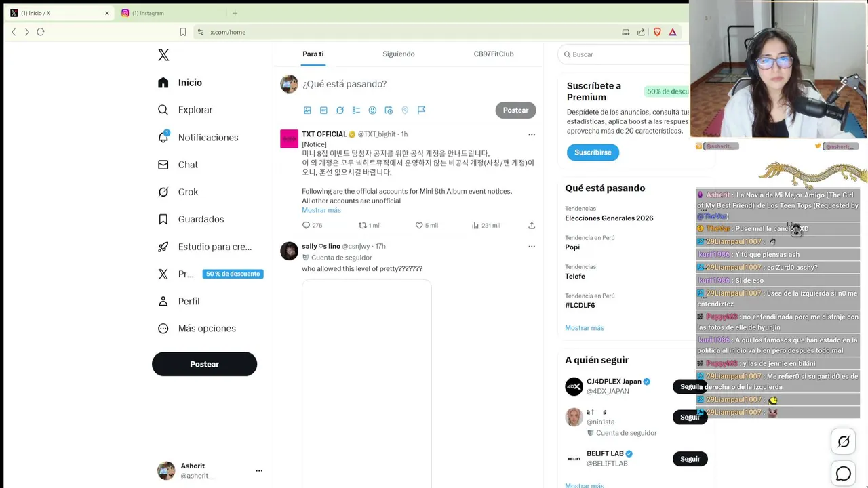
Task: Expand TXT post with Mostrar más
Action: (321, 210)
